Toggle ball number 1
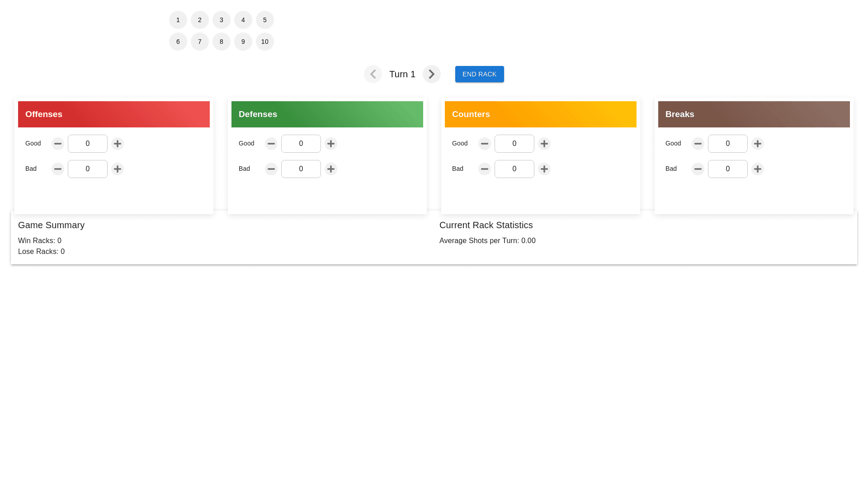This screenshot has height=488, width=868. pos(178,20)
